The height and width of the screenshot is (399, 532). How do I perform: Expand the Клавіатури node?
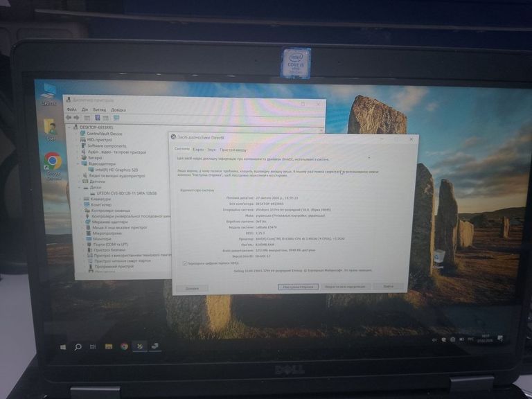80,199
